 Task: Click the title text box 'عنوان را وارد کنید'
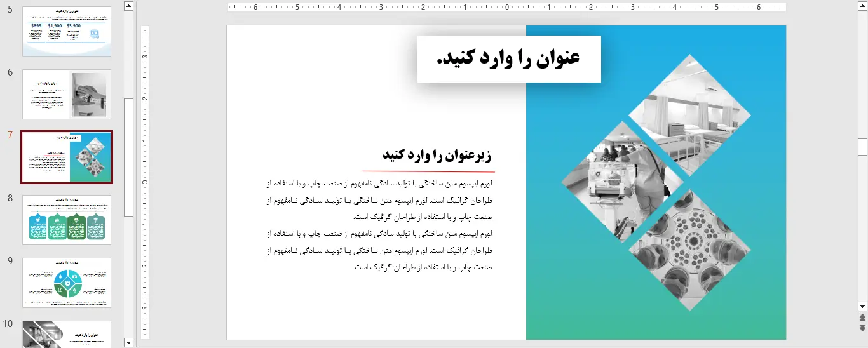pos(508,58)
